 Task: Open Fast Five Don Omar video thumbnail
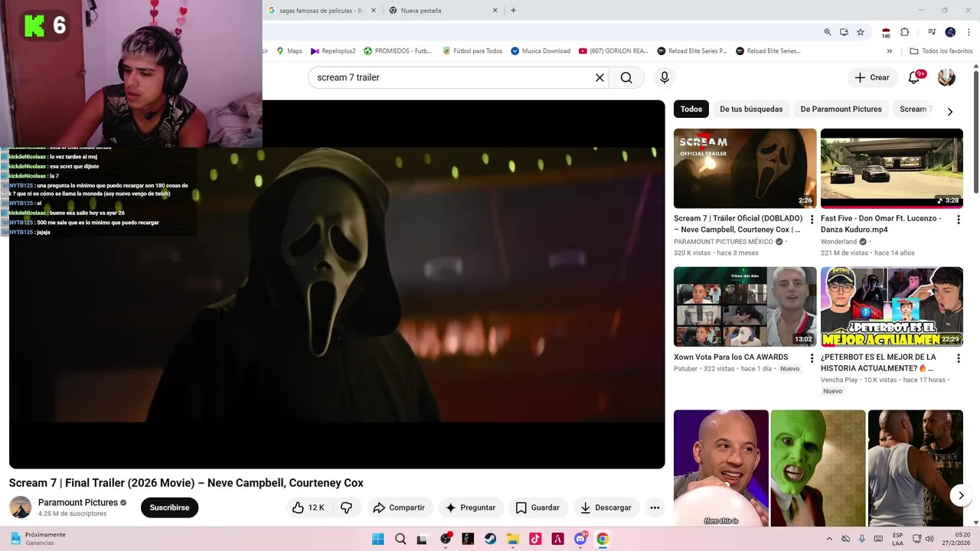pyautogui.click(x=892, y=168)
